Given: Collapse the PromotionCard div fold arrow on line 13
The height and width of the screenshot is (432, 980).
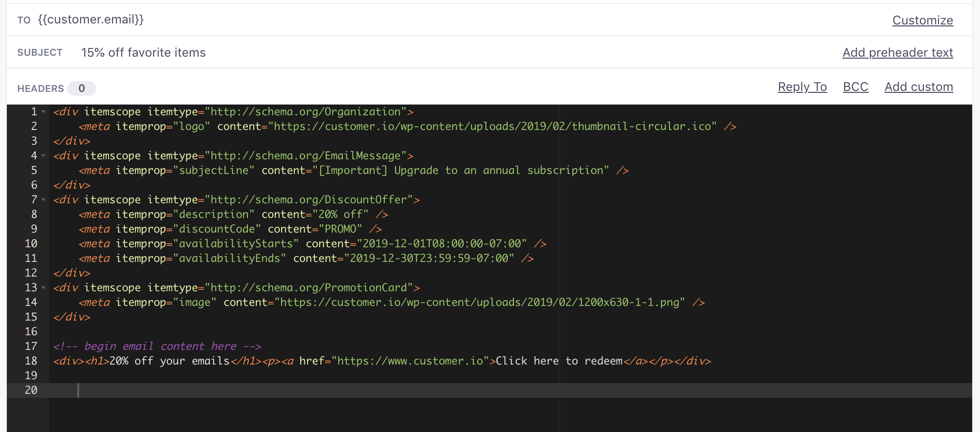Looking at the screenshot, I should click(x=44, y=288).
